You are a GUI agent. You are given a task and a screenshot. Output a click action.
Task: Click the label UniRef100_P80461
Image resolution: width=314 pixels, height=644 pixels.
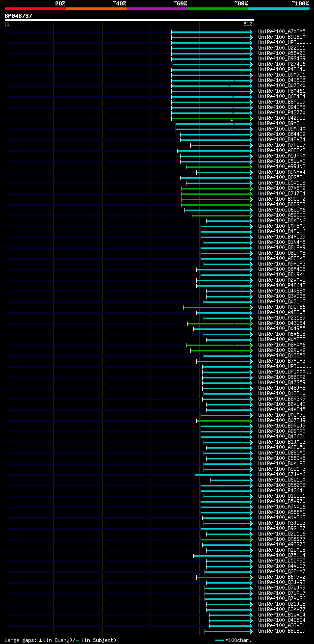[x=282, y=91]
